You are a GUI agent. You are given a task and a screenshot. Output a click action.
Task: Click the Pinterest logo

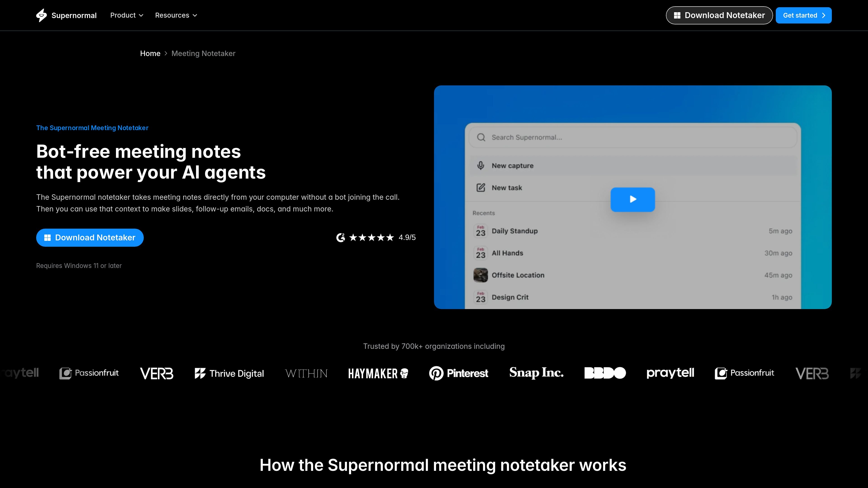[x=458, y=373]
